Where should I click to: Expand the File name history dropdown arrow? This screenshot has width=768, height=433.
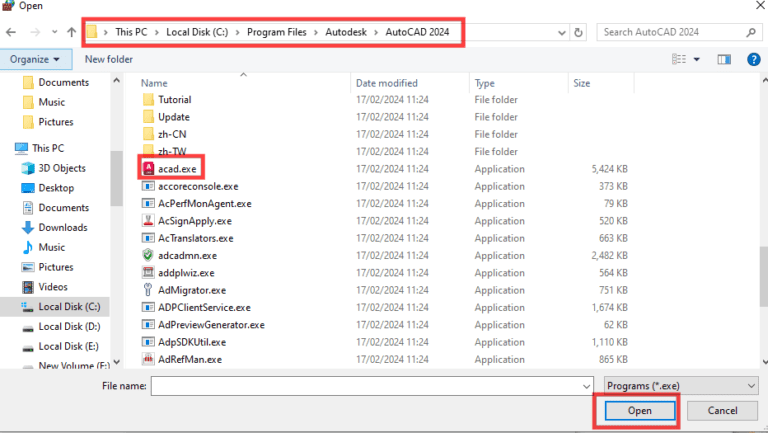point(586,385)
